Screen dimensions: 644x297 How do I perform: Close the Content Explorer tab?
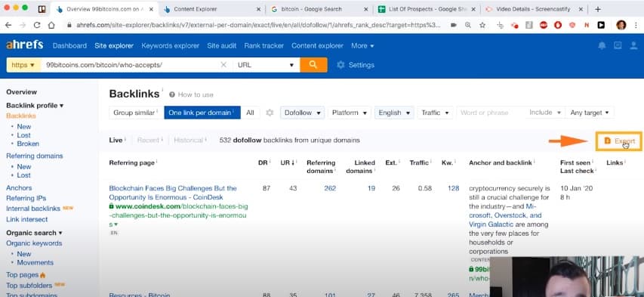(258, 9)
